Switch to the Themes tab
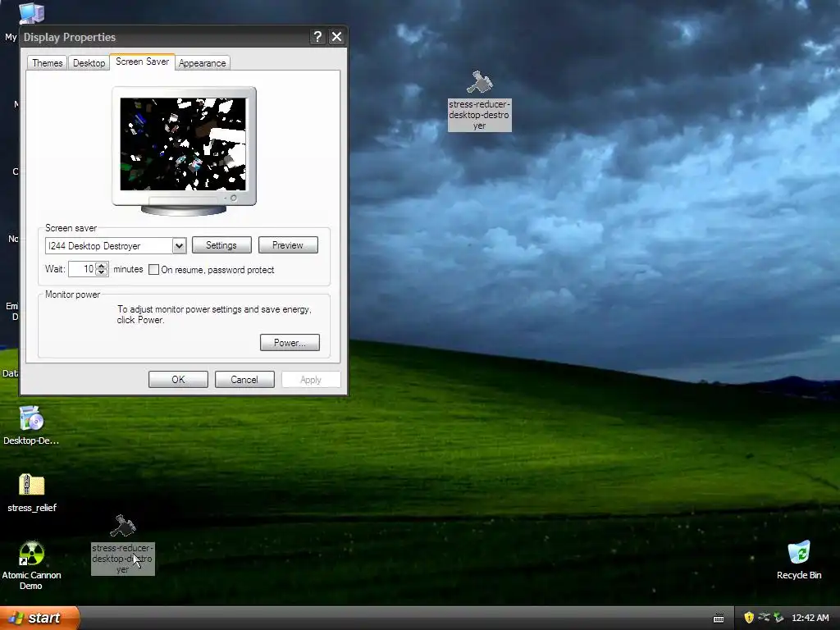This screenshot has width=840, height=630. click(47, 62)
